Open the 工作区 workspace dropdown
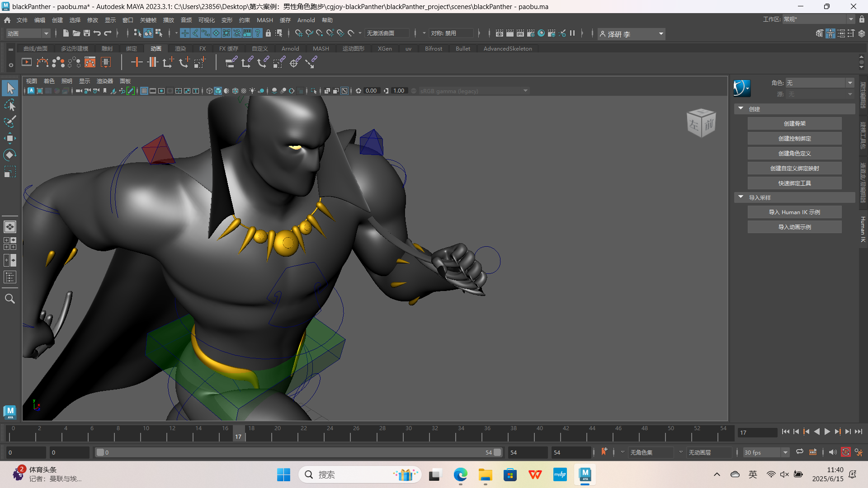 click(x=818, y=19)
